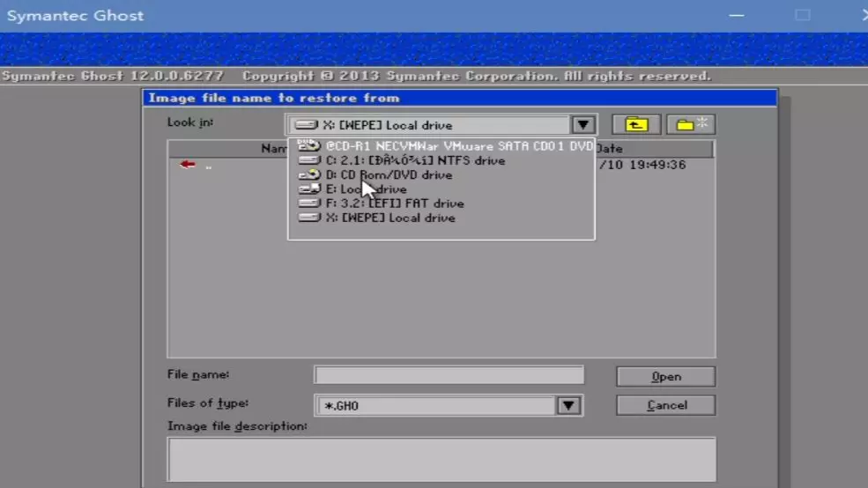The image size is (868, 488).
Task: Click the red parent directory arrow entry
Action: (x=188, y=165)
